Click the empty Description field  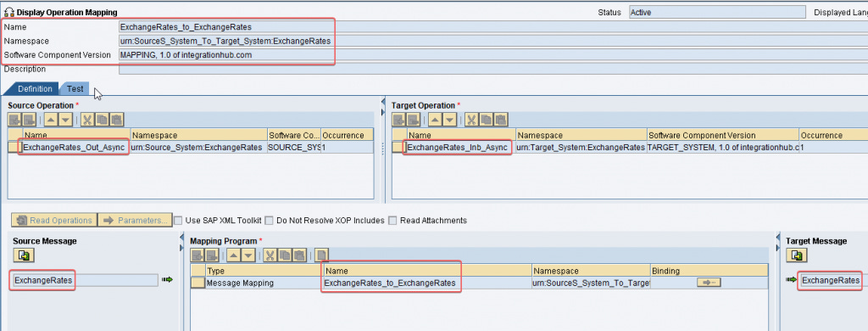click(492, 70)
